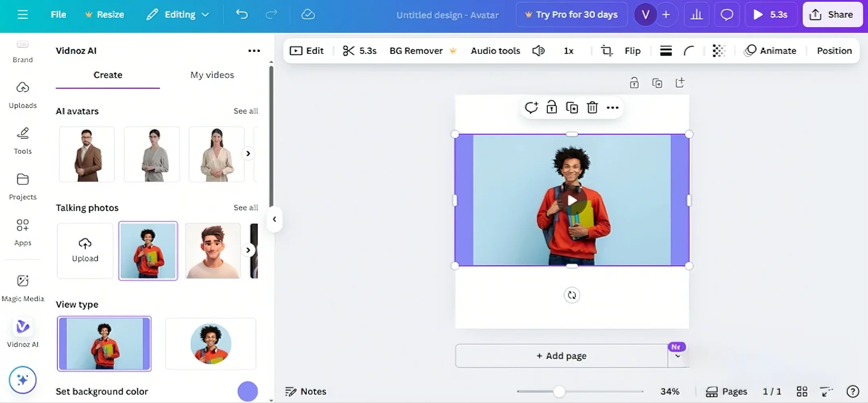Viewport: 868px width, 403px height.
Task: Change the 1x playback speed
Action: click(x=569, y=51)
